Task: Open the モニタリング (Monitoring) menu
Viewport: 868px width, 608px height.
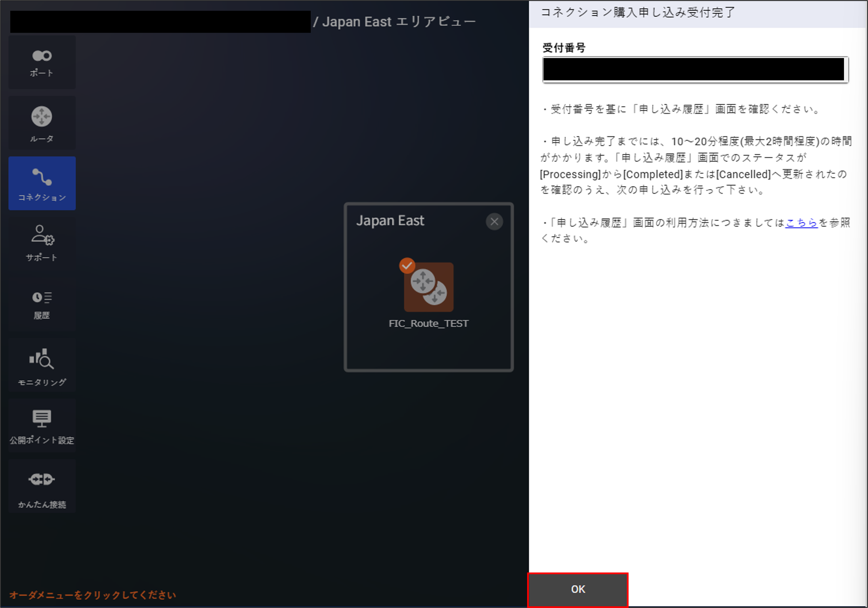Action: coord(42,365)
